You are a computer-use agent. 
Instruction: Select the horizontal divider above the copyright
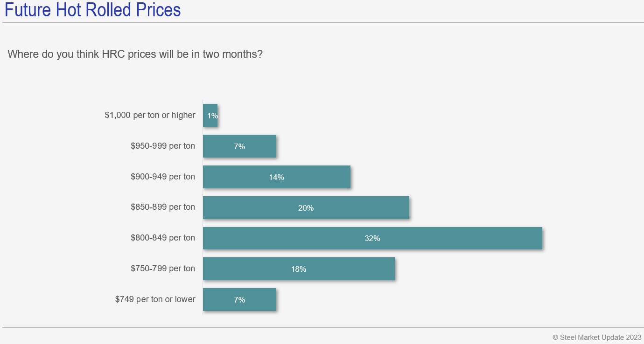coord(322,328)
